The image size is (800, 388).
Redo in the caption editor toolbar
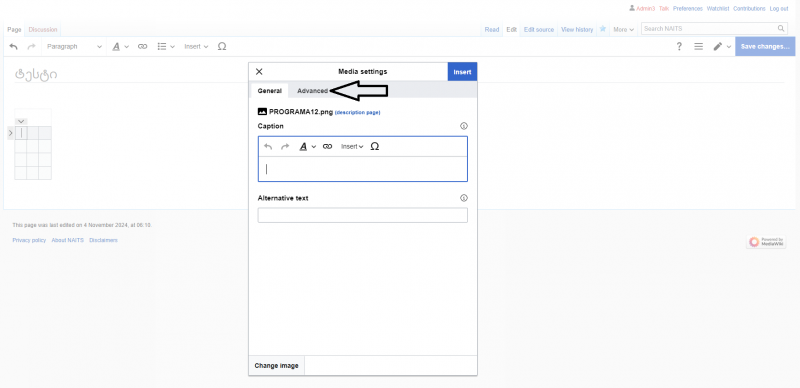point(285,147)
